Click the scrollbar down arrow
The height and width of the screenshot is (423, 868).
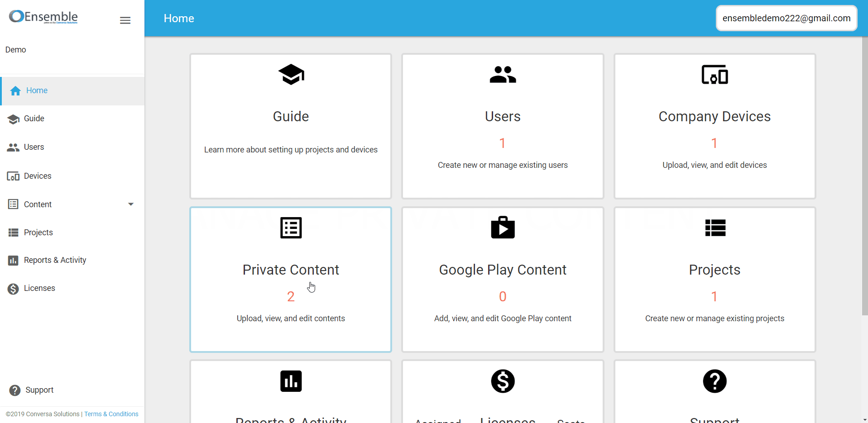click(865, 419)
